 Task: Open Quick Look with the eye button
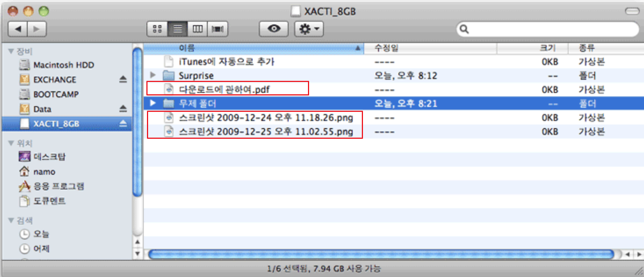pos(274,29)
